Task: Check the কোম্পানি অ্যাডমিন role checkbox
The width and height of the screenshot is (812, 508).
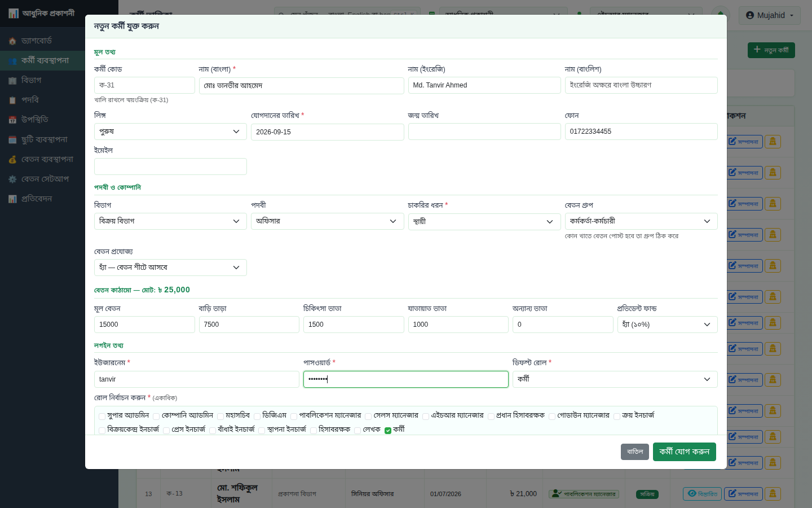Action: coord(156,416)
